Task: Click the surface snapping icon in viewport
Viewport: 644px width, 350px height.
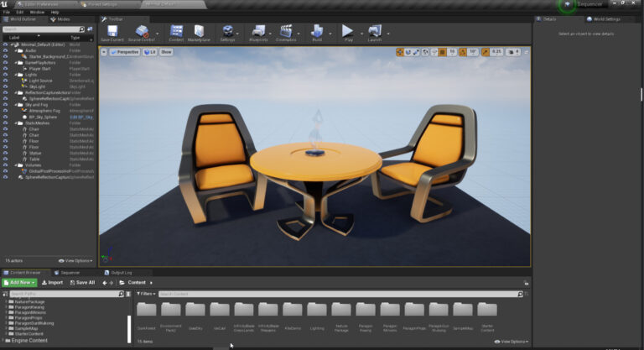Action: (x=434, y=52)
